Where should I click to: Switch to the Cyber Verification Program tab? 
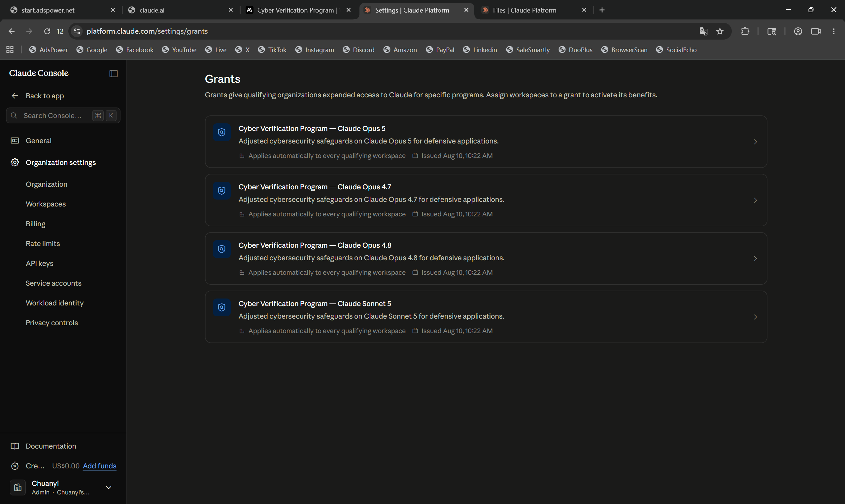tap(297, 10)
